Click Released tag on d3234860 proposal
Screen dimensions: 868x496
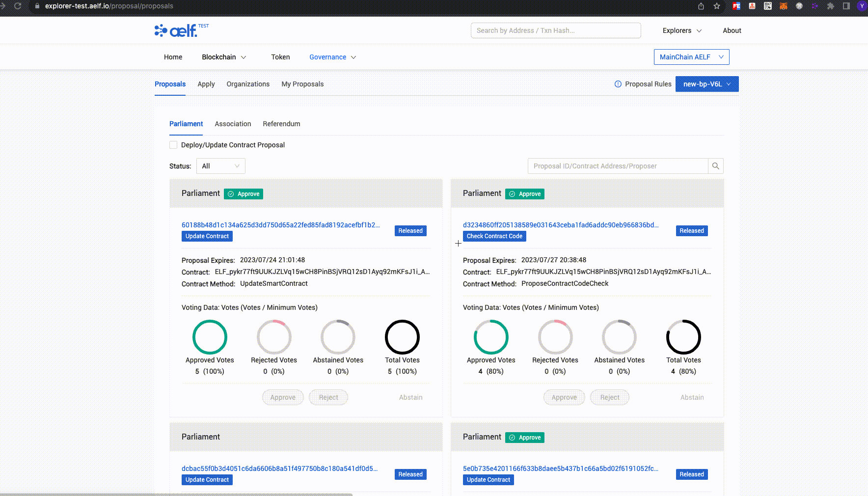pos(692,231)
